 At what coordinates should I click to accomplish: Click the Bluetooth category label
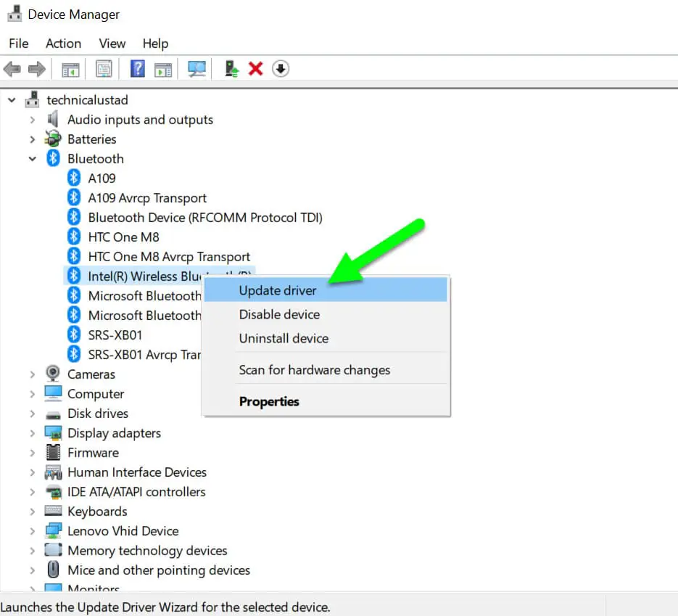coord(96,159)
